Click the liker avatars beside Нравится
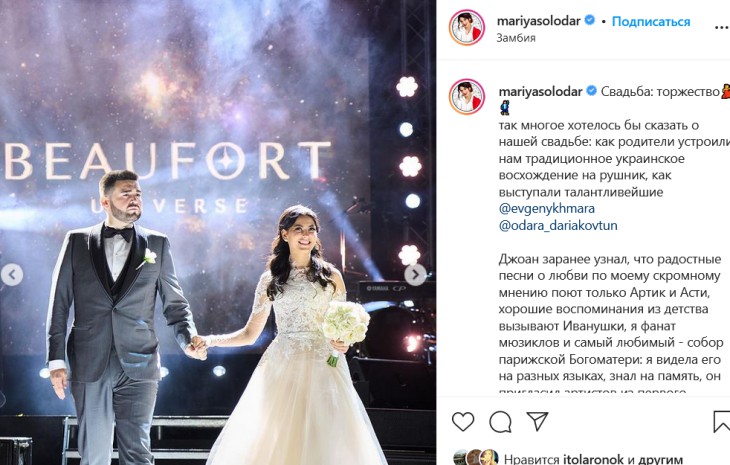Screen dimensions: 730x465 475,458
